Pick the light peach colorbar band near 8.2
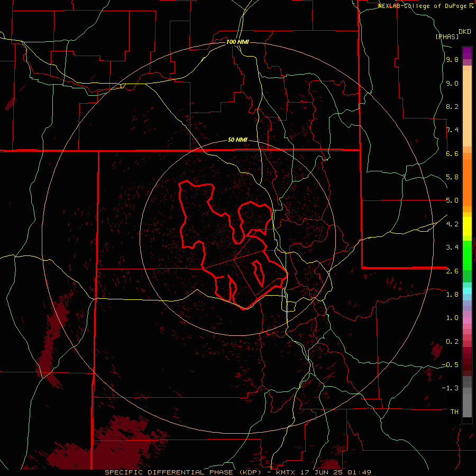Screen dimensions: 476x476 click(x=467, y=108)
